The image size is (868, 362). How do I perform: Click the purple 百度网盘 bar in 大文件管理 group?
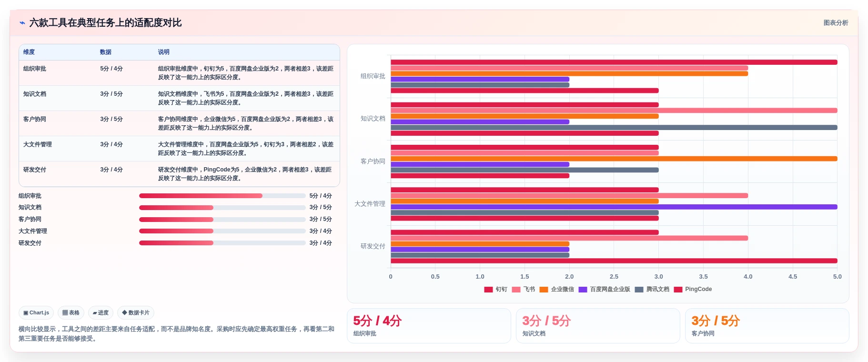tap(614, 207)
